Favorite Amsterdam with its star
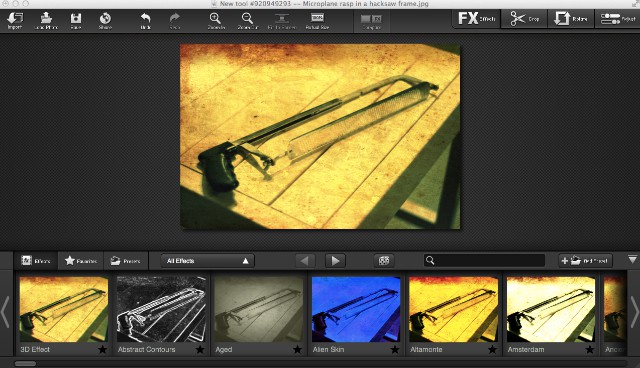Viewport: 640px width, 368px height. pyautogui.click(x=589, y=350)
